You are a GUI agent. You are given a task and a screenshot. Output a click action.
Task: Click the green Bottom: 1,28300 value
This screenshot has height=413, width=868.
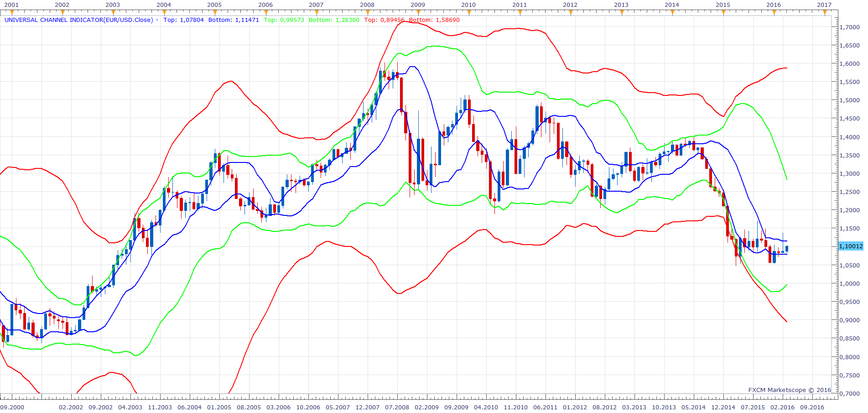[334, 20]
